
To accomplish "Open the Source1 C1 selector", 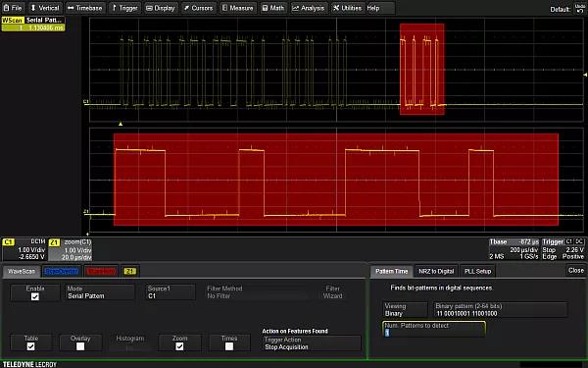I will [x=171, y=292].
